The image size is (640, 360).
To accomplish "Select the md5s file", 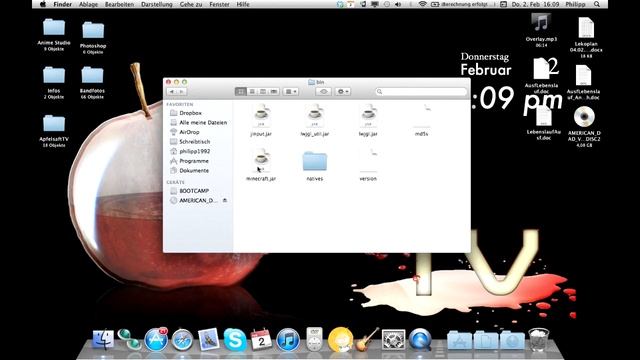I will point(422,120).
